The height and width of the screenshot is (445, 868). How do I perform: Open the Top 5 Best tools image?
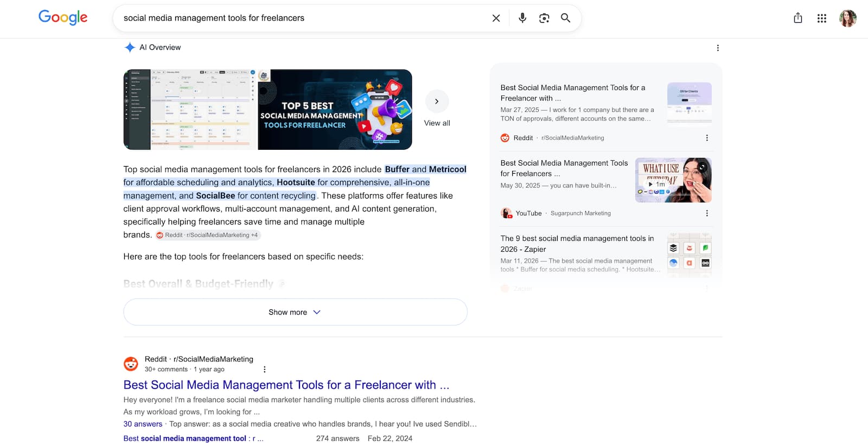click(x=335, y=110)
